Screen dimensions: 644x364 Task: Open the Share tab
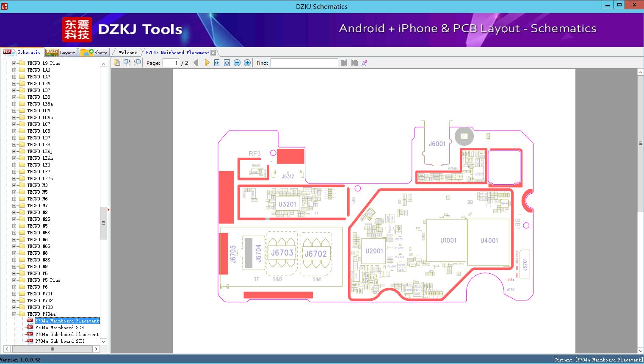pyautogui.click(x=94, y=52)
